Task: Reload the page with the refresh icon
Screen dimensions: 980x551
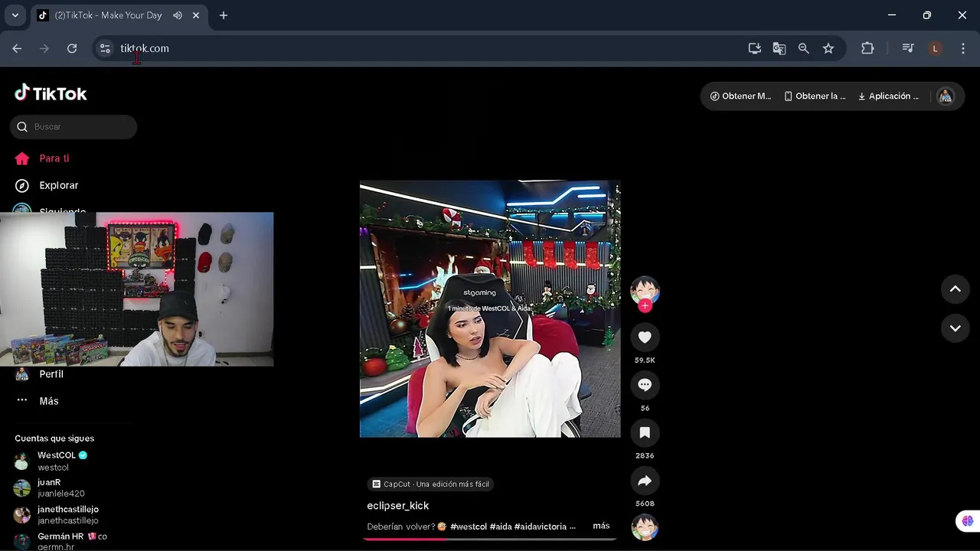Action: (72, 48)
